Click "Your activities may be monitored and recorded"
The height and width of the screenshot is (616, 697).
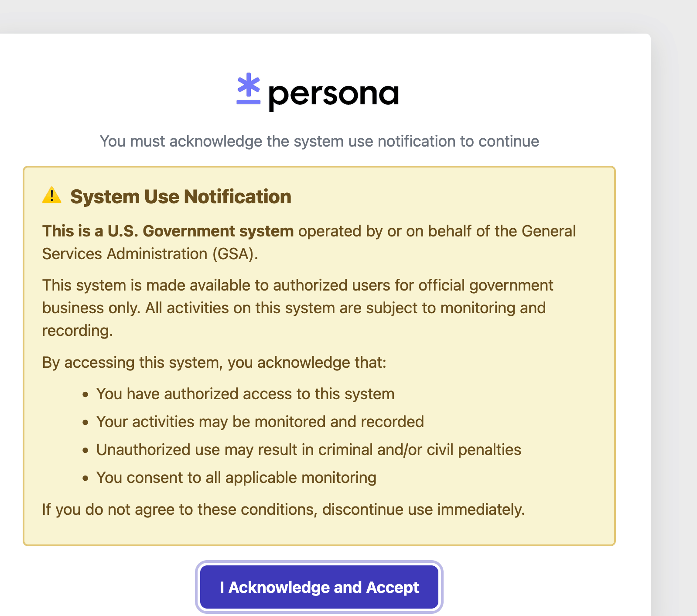[260, 422]
